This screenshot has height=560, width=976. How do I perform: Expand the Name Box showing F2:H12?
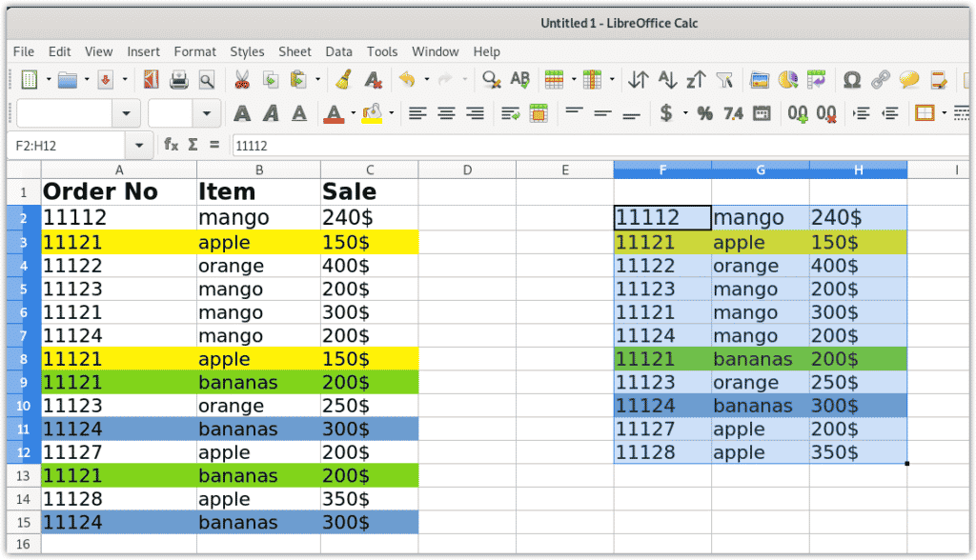click(138, 148)
